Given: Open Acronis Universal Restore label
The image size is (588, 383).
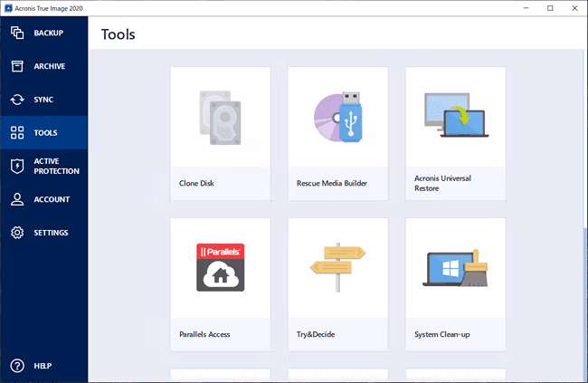Looking at the screenshot, I should pyautogui.click(x=442, y=183).
